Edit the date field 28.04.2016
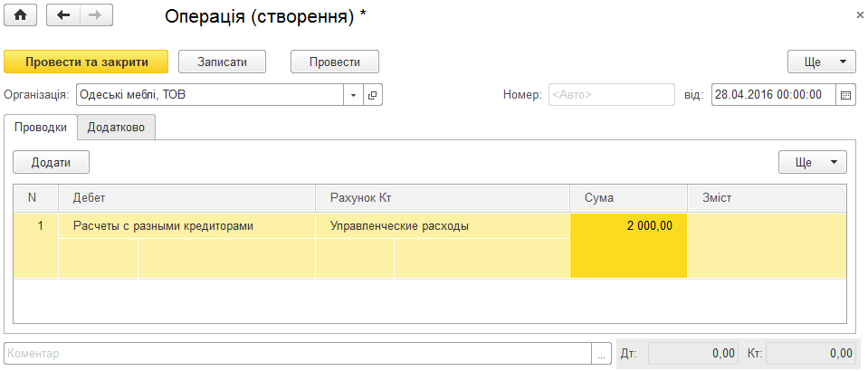The height and width of the screenshot is (371, 868). tap(773, 95)
